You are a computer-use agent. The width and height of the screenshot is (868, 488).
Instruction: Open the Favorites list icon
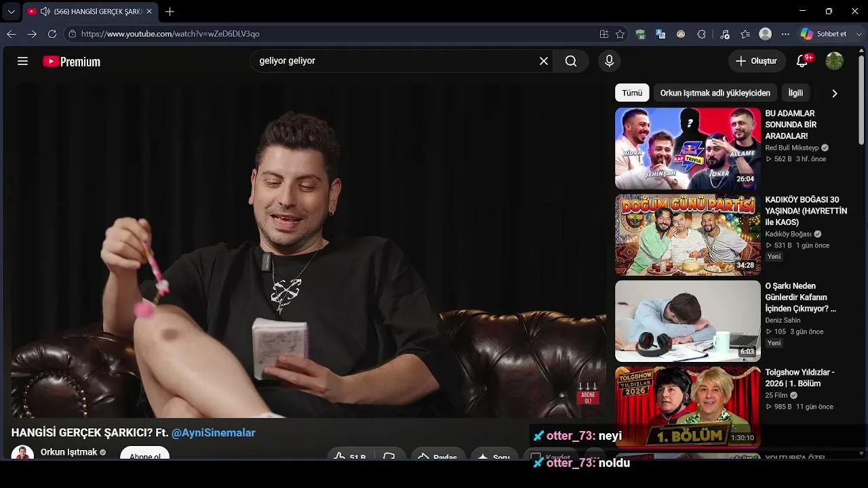[745, 34]
